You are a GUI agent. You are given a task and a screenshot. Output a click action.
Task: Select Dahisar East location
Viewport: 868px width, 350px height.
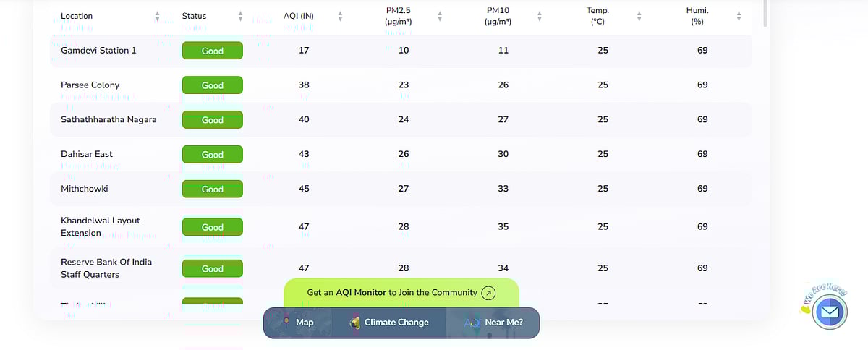[87, 154]
